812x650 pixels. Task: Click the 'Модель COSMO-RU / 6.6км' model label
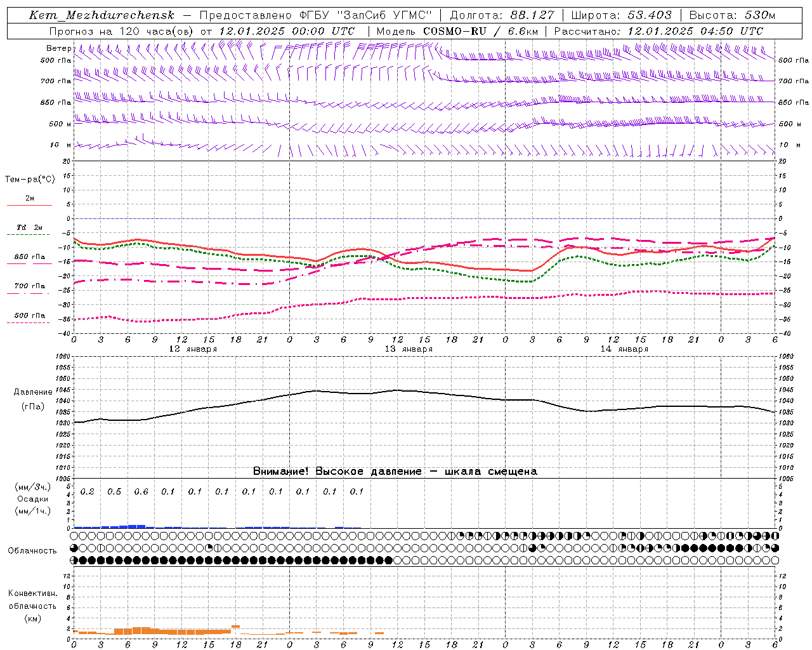point(457,31)
